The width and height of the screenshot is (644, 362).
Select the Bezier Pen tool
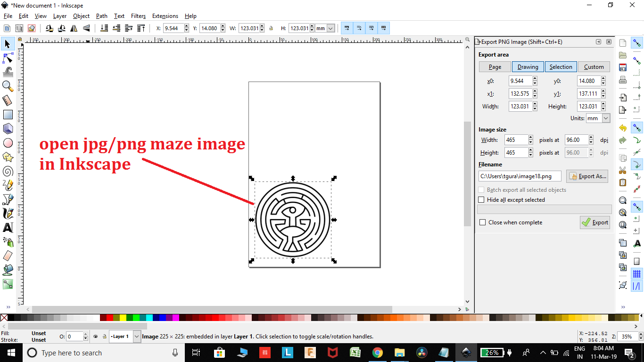8,199
